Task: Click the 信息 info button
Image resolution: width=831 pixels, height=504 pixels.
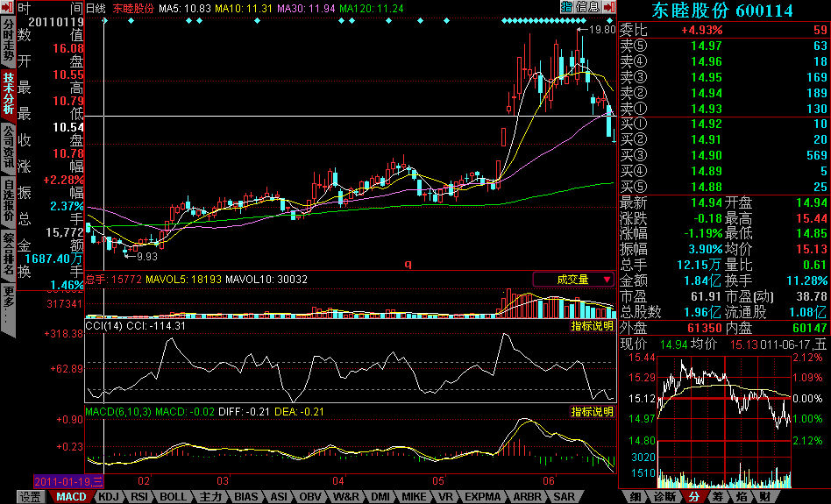Action: pos(587,7)
